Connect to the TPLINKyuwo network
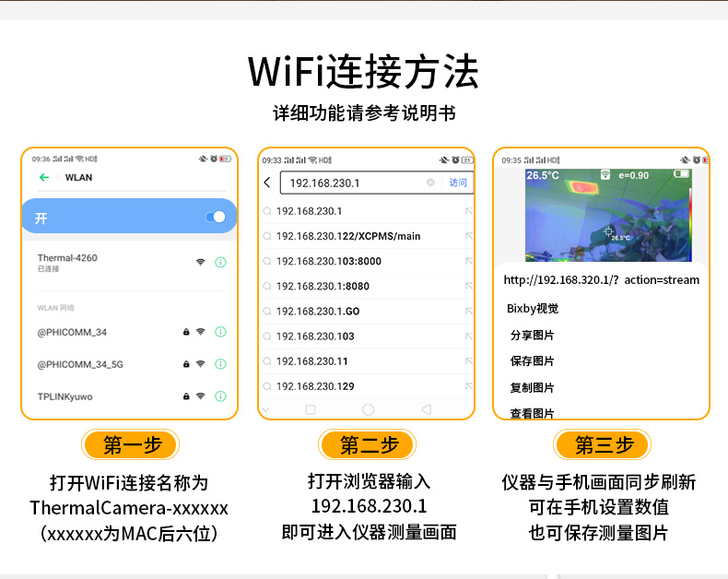This screenshot has height=579, width=728. tap(65, 396)
